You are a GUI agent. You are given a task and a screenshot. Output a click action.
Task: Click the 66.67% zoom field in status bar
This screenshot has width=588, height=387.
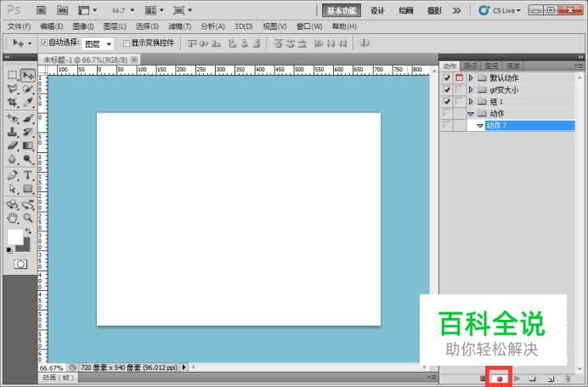pos(51,367)
